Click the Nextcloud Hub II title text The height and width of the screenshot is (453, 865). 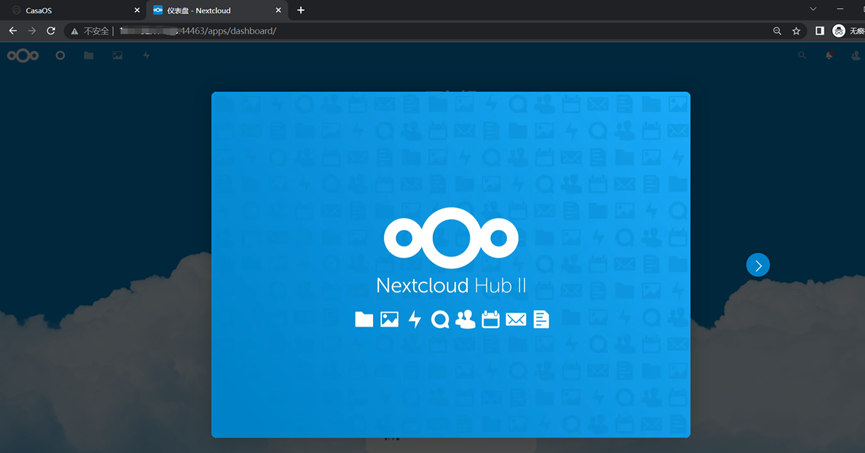point(451,286)
